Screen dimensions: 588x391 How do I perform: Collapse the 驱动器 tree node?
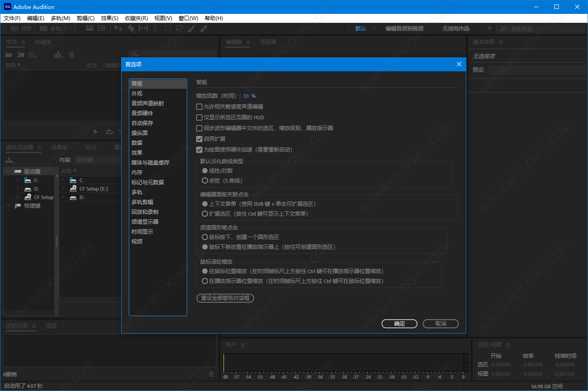(8, 171)
